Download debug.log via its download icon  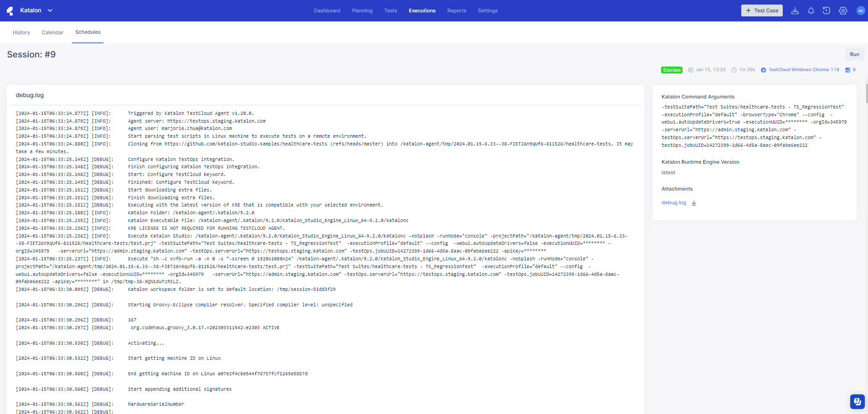click(x=694, y=202)
